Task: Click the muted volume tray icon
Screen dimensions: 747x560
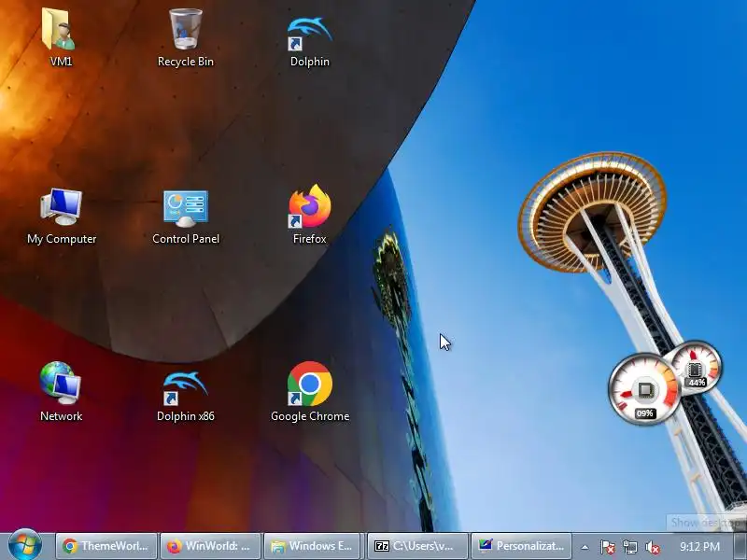Action: coord(652,547)
